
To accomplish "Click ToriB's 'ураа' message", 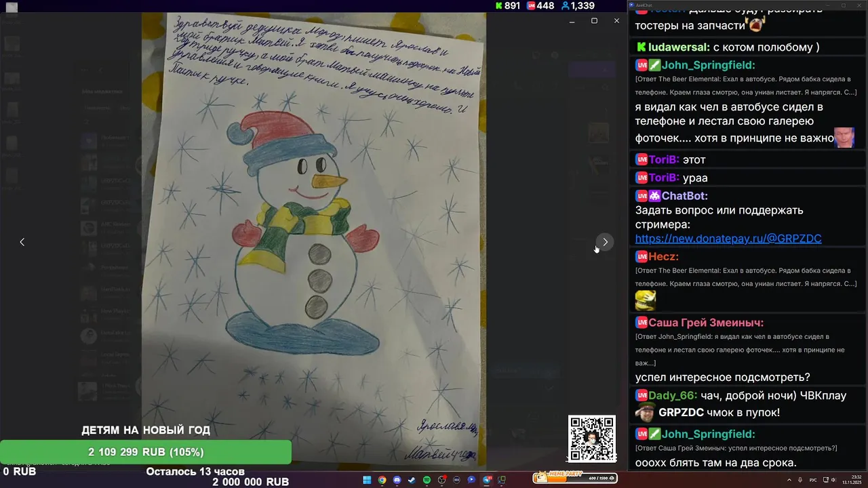I will point(695,178).
